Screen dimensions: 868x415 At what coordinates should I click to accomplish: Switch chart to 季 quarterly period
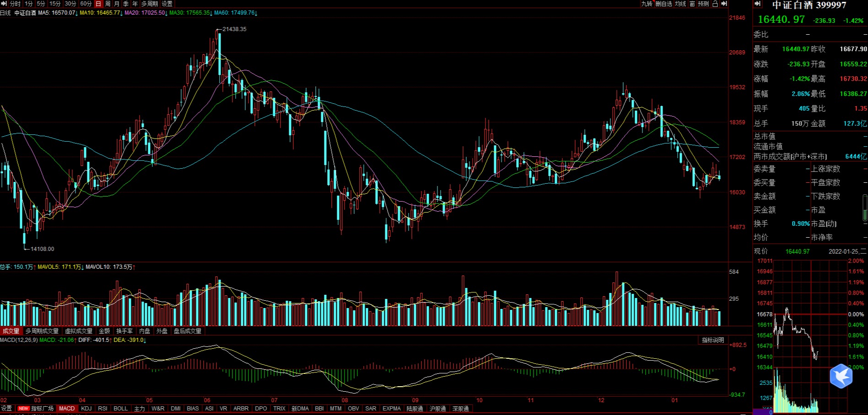coord(126,4)
